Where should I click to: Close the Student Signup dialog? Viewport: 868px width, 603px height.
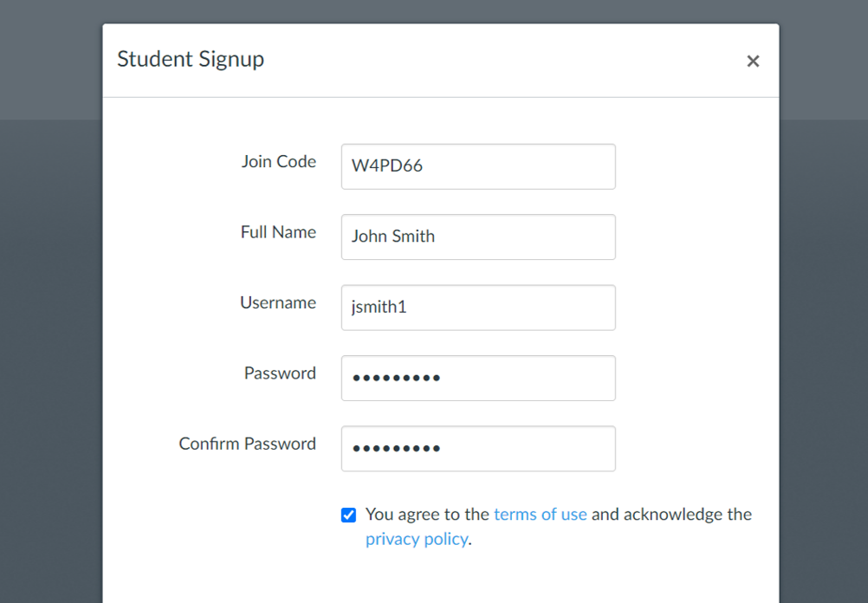[753, 61]
